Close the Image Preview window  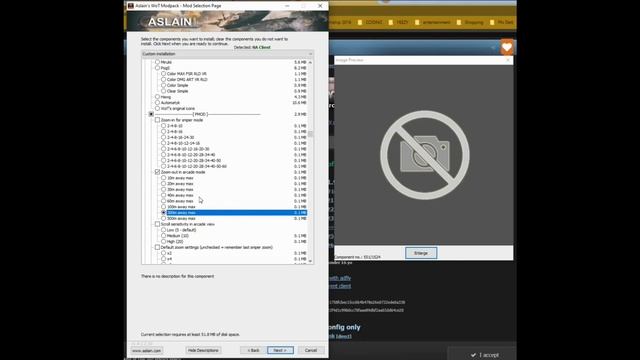point(508,60)
